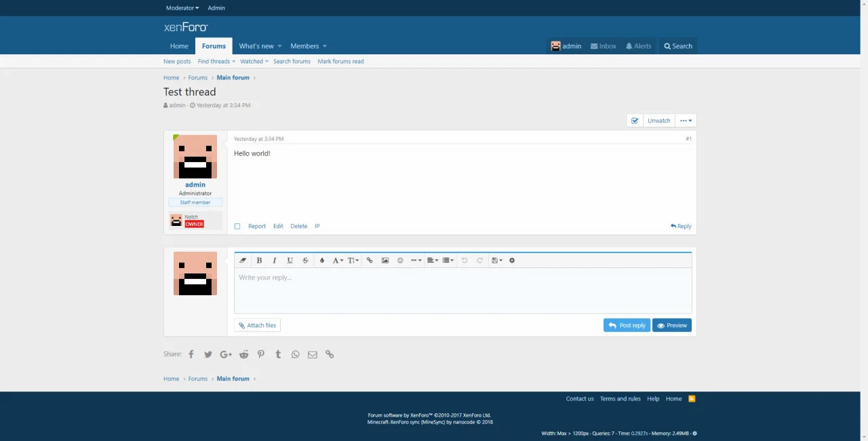Open the text color picker droplet
The width and height of the screenshot is (868, 441).
click(322, 261)
